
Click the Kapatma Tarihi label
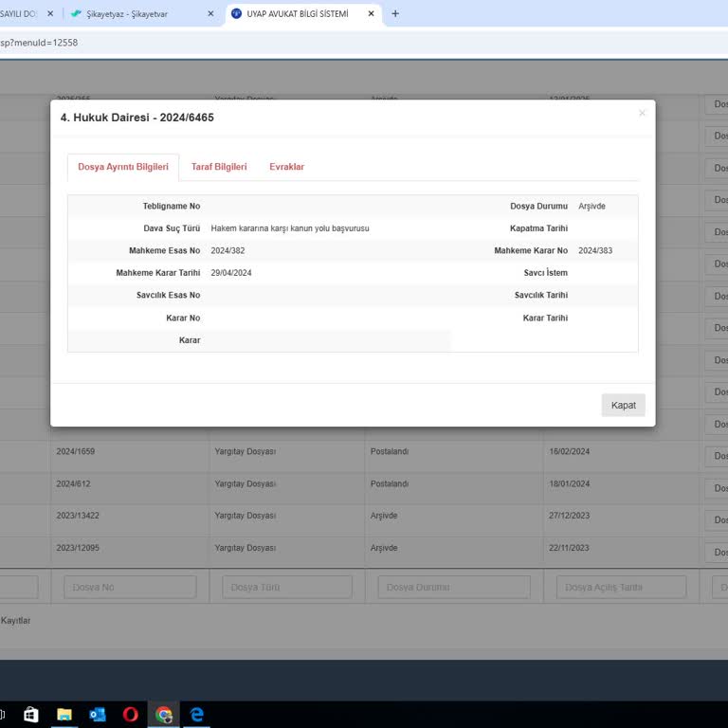pos(538,228)
